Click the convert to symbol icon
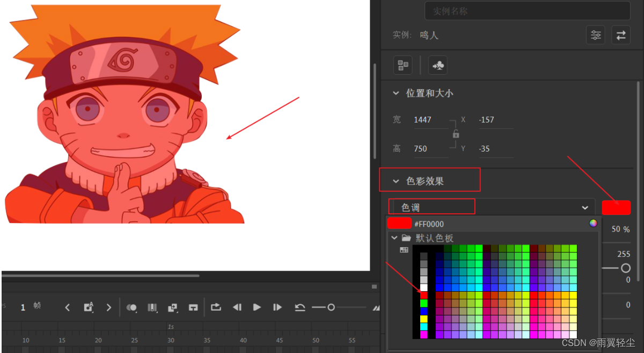644x353 pixels. [x=438, y=66]
